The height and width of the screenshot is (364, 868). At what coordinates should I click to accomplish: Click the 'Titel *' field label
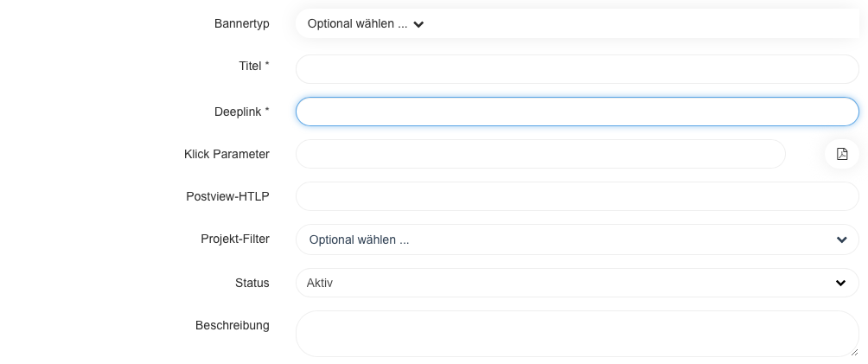tap(254, 66)
